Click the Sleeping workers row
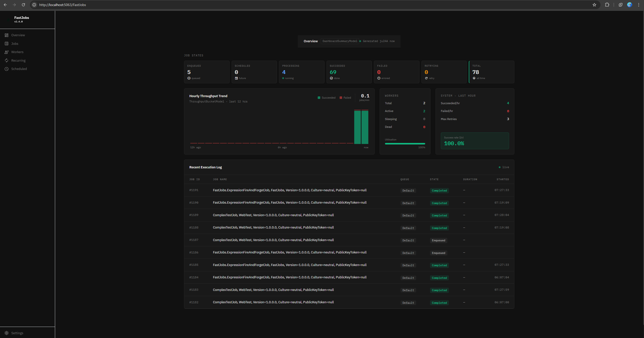 405,119
